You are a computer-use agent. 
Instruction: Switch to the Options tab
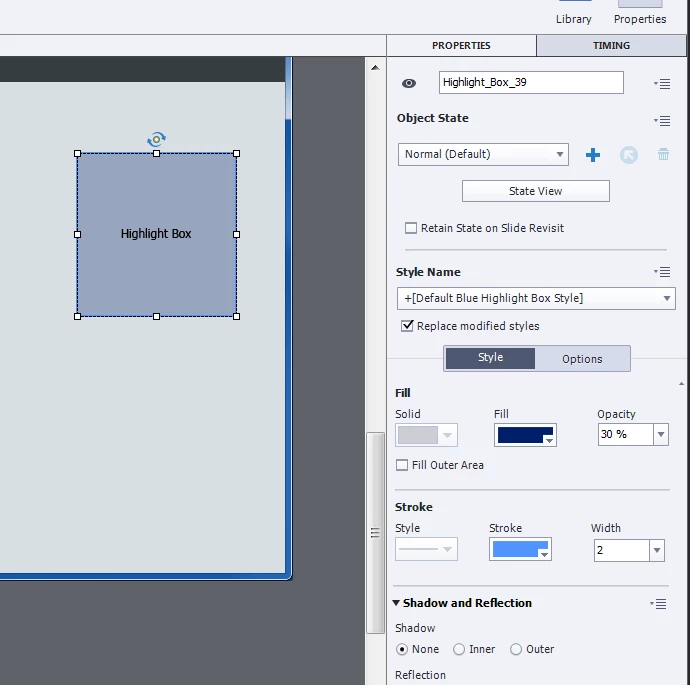582,359
